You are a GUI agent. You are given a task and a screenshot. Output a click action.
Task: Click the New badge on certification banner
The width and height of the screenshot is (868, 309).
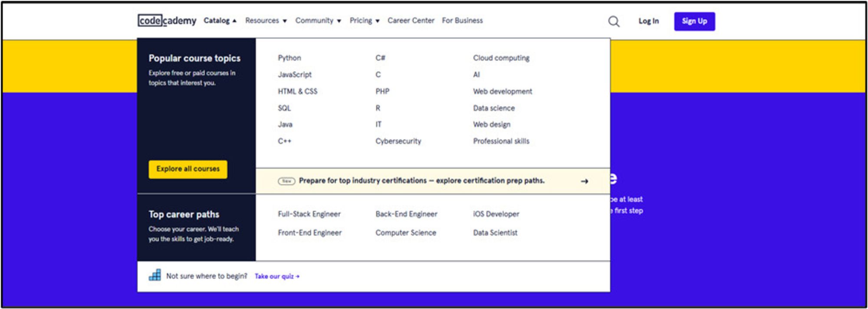286,181
